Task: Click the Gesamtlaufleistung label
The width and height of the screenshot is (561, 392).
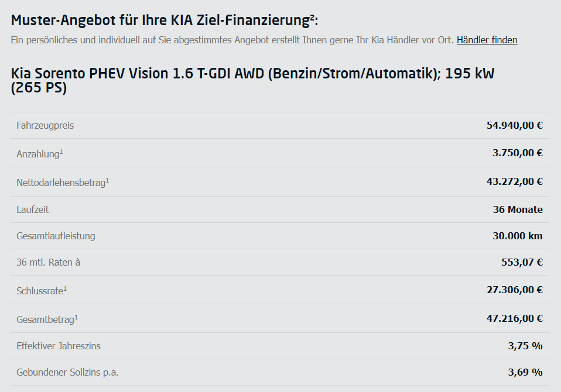Action: (56, 236)
